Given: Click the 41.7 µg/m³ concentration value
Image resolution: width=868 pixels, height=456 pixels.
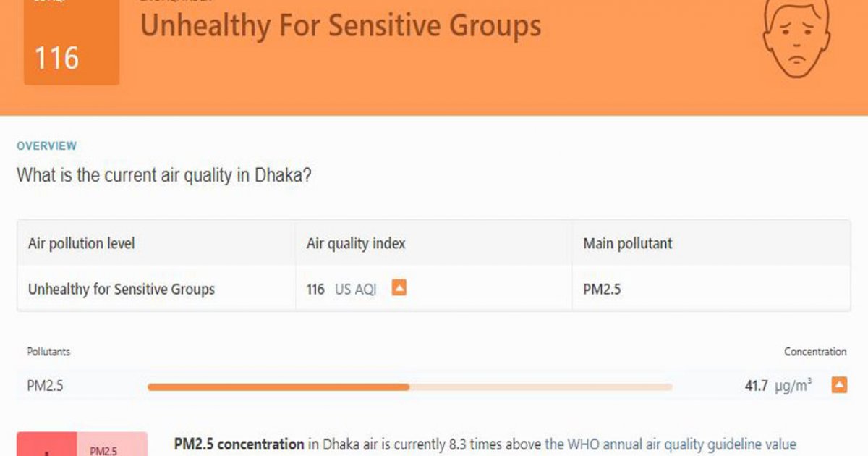Looking at the screenshot, I should point(778,386).
